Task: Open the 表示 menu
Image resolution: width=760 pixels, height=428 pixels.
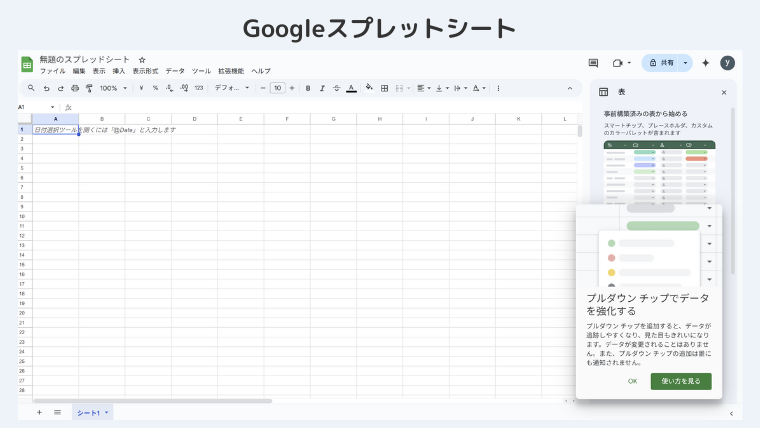Action: click(99, 71)
